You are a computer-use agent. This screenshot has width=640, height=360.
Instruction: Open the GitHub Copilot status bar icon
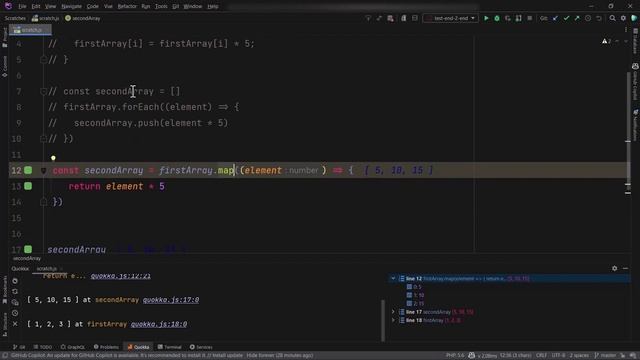pos(471,356)
